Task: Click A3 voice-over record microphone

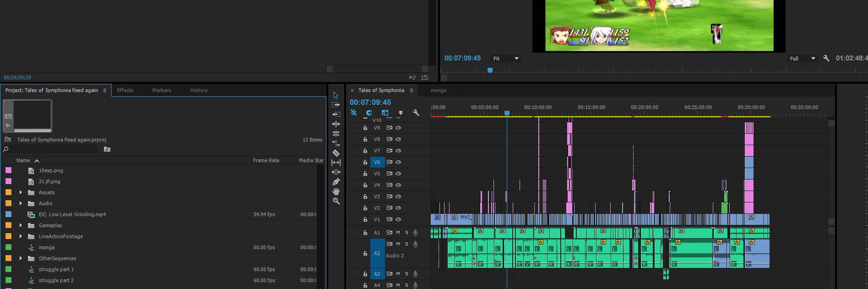Action: (415, 274)
